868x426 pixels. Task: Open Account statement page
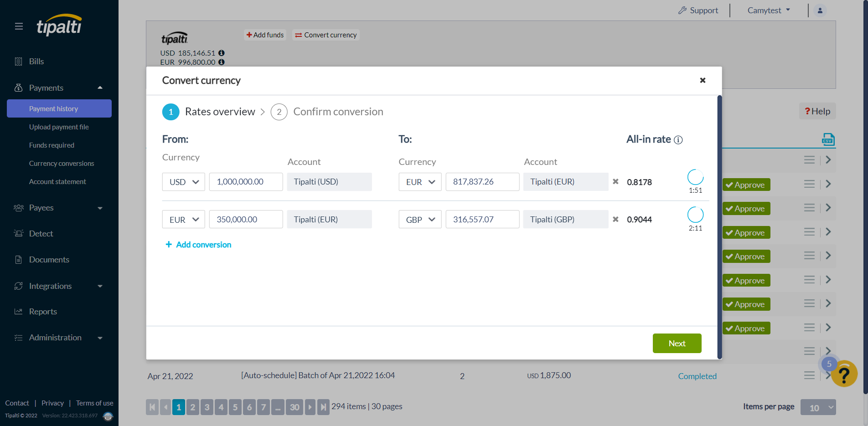57,182
